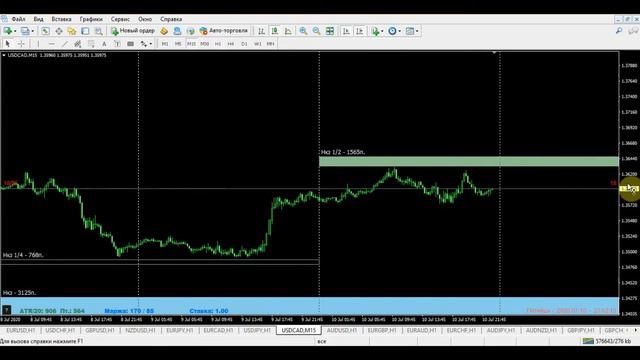Select the equidistant channel tool
Viewport: 640px width, 360px height.
tap(78, 44)
